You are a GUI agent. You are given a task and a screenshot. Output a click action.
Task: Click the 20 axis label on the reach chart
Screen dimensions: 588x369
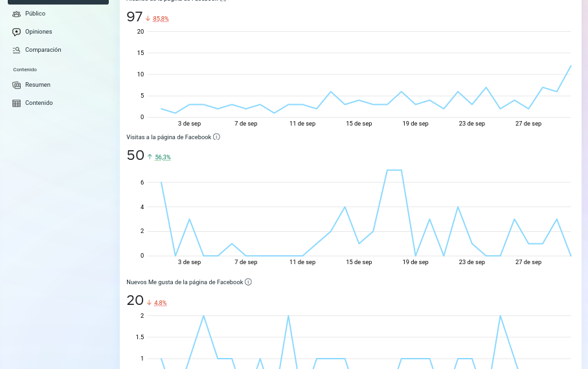coord(141,32)
